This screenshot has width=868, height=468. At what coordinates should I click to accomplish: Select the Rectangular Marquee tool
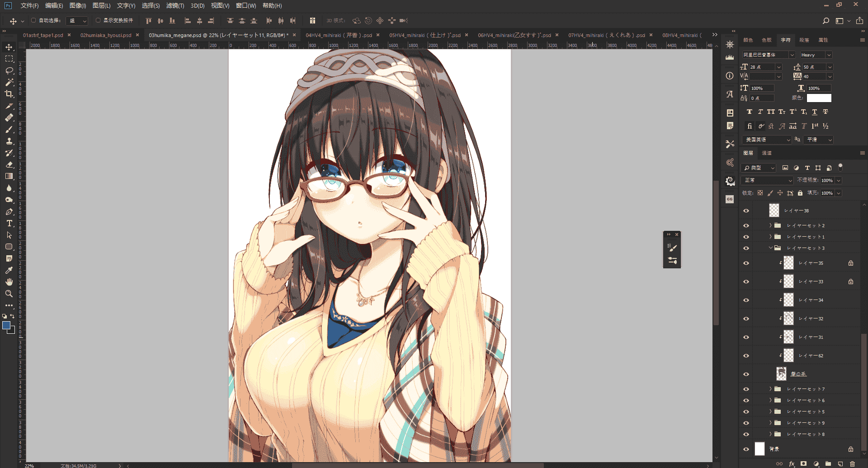(x=9, y=59)
